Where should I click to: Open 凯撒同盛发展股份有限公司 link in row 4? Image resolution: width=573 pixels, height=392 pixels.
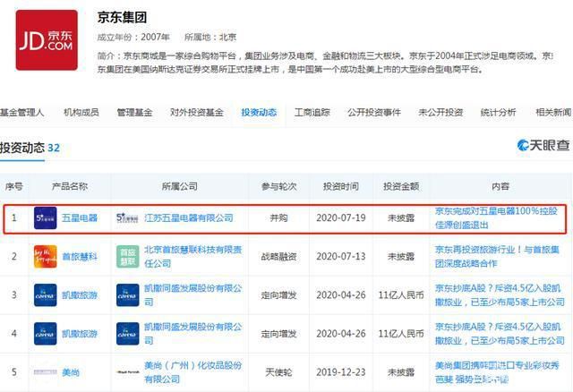[193, 334]
